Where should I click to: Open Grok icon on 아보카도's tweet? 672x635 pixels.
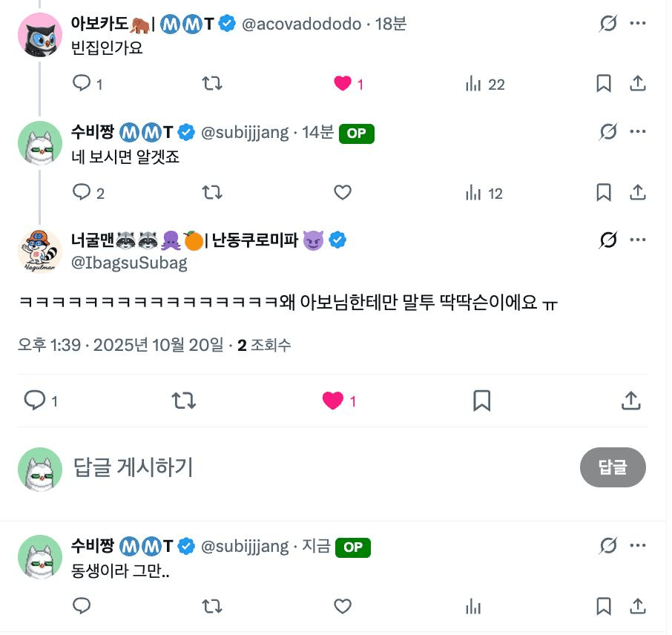click(x=607, y=24)
